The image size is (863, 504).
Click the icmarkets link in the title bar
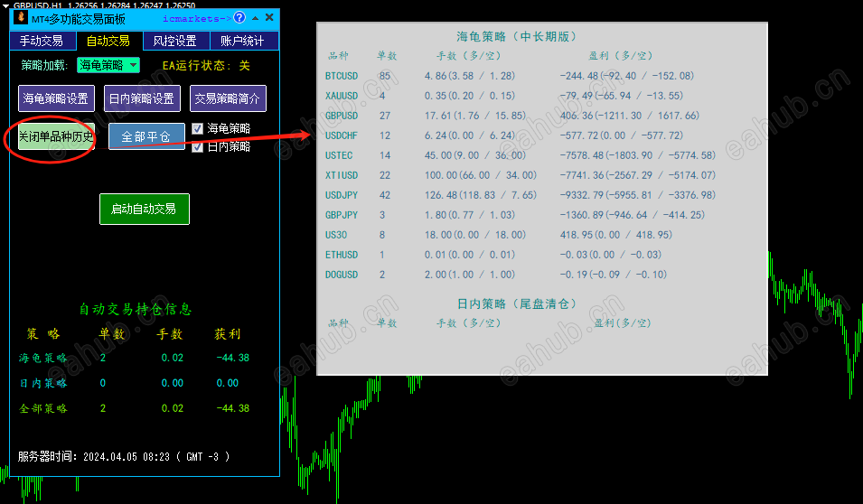[197, 19]
